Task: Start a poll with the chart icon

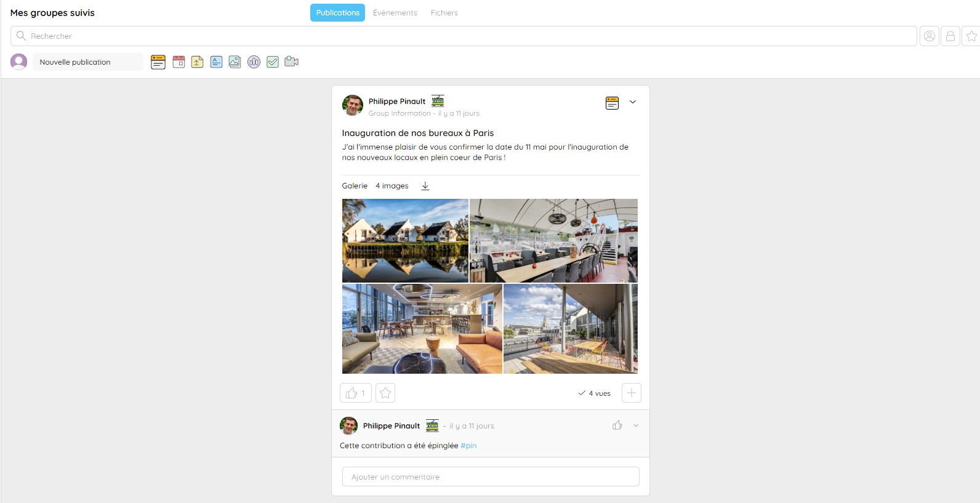Action: 254,62
